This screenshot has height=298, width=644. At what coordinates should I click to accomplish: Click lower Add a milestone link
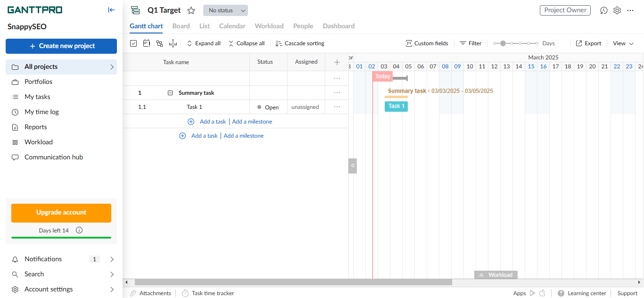(244, 136)
